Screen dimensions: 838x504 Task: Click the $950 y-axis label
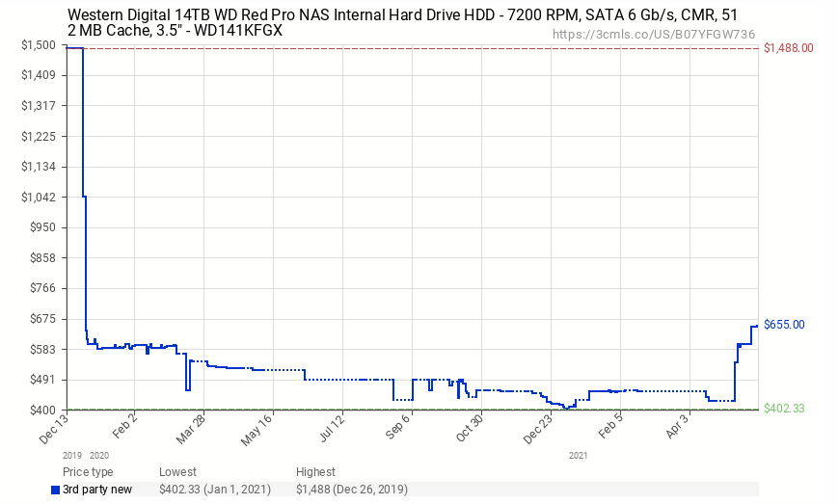[x=42, y=227]
